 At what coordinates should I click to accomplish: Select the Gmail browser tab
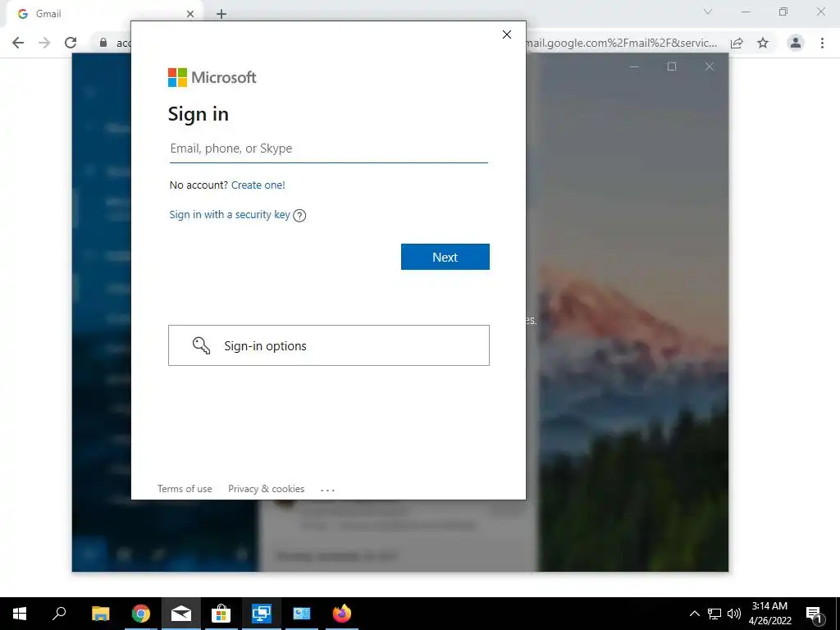(x=104, y=14)
